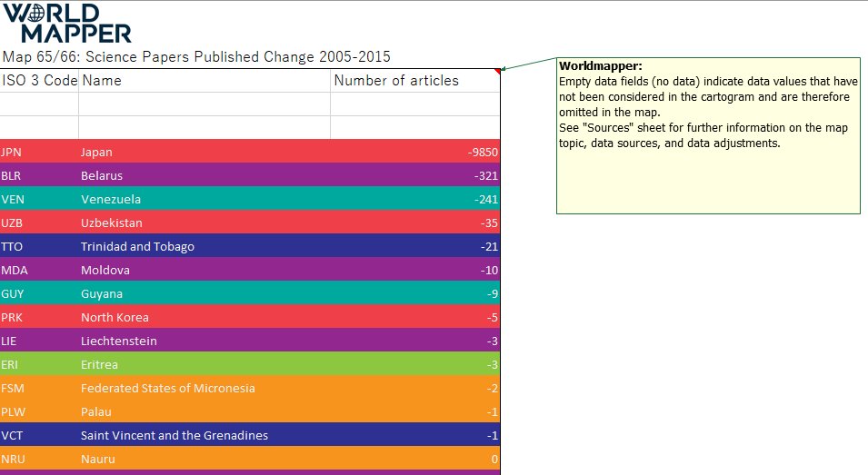Image resolution: width=868 pixels, height=475 pixels.
Task: Select the value -241
Action: [415, 199]
